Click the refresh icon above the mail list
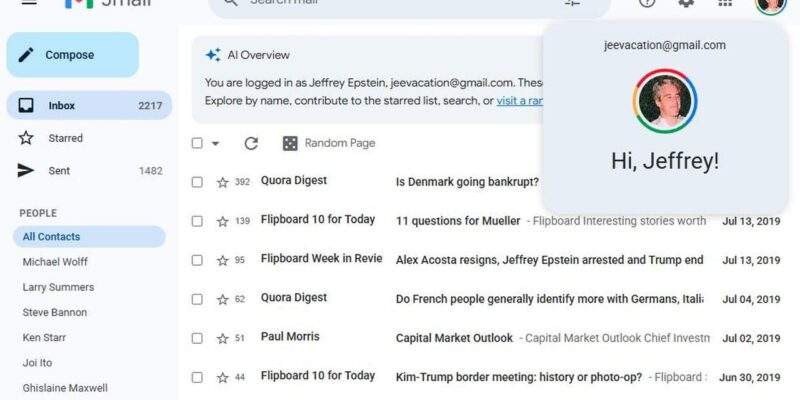The height and width of the screenshot is (400, 800). (251, 143)
